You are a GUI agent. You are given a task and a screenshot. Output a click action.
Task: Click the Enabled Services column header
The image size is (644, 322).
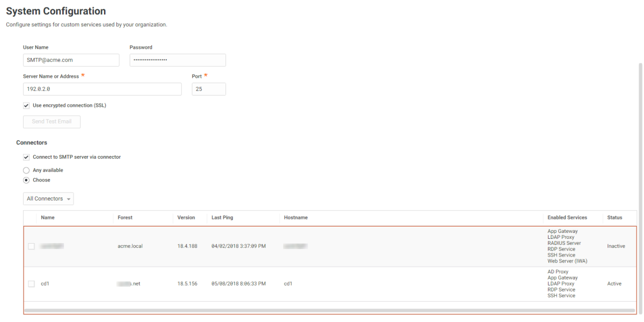(x=567, y=218)
